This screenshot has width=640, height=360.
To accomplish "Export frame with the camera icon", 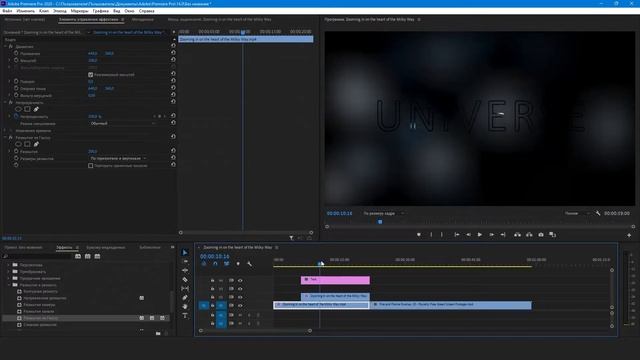I will pos(541,235).
